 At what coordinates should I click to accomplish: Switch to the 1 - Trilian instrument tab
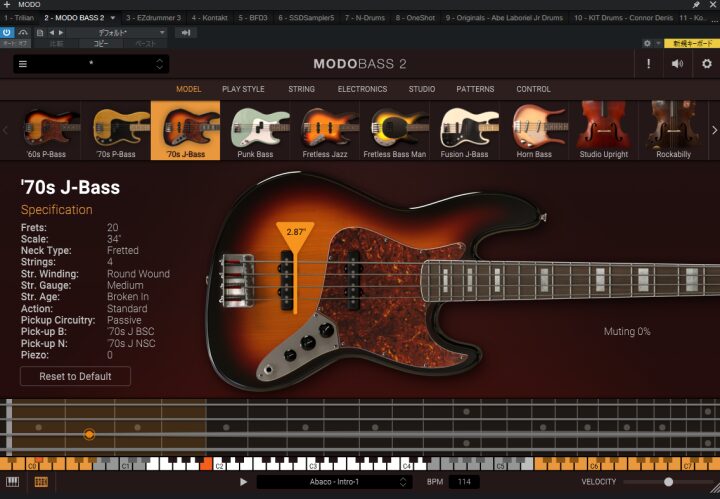(19, 18)
